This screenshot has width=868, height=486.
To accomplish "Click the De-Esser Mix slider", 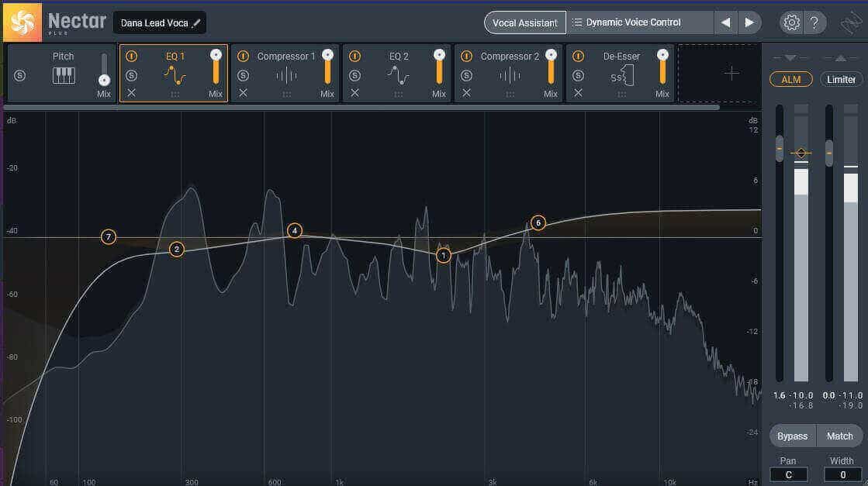I will pos(663,67).
